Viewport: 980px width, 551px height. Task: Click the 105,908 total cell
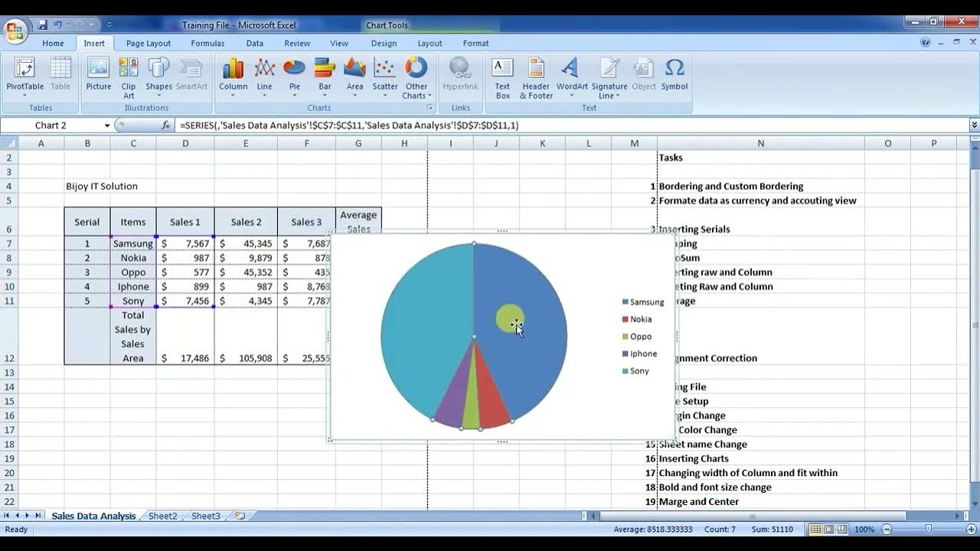[246, 337]
